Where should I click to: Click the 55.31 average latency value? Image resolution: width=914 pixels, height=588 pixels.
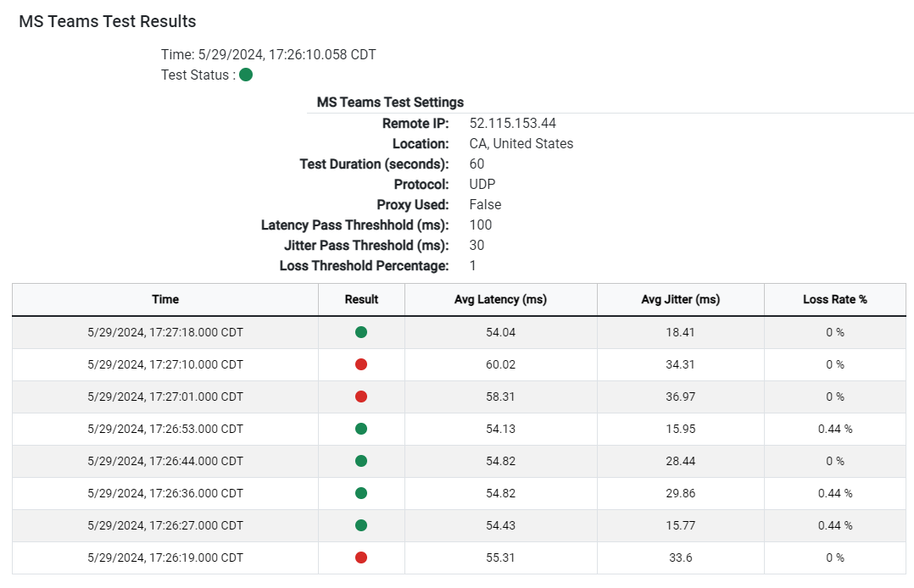click(501, 557)
